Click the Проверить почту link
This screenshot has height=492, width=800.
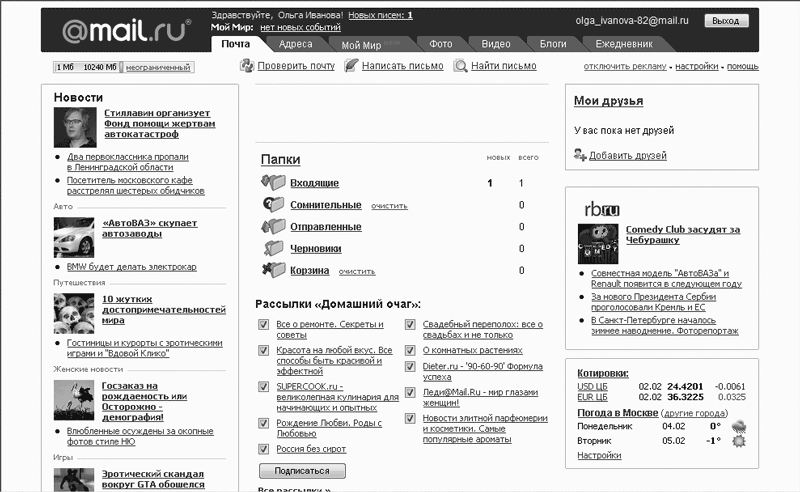[x=296, y=66]
